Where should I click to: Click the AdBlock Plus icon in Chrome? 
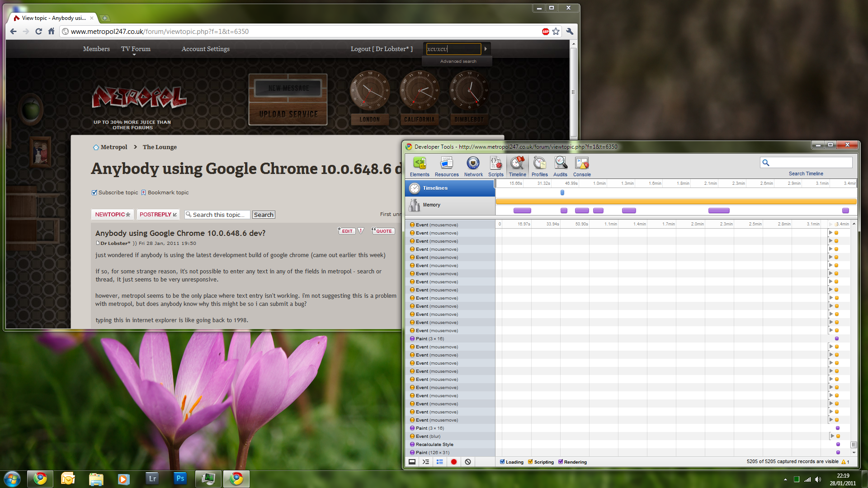[x=546, y=32]
